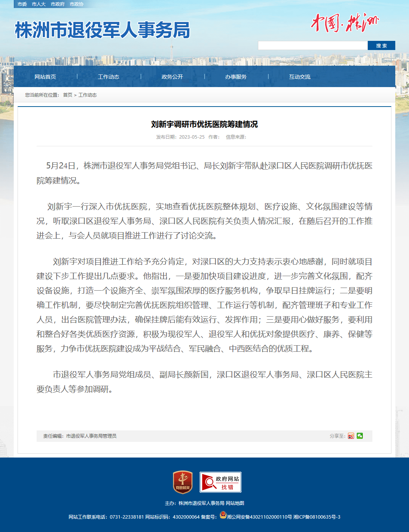Visit the 市政府 top link

pos(58,4)
